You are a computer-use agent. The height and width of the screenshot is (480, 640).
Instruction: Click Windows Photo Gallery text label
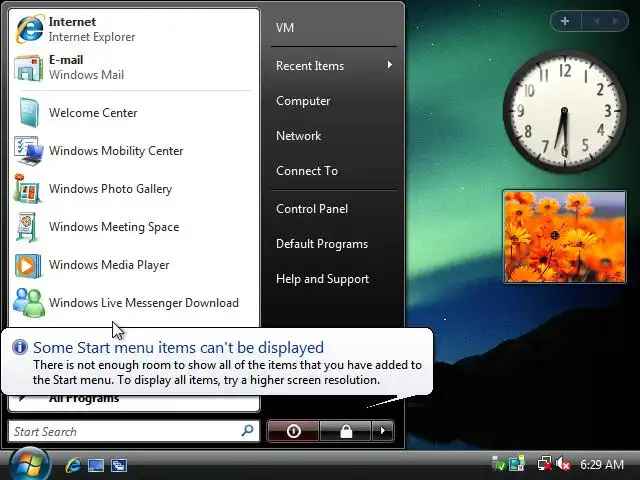tap(111, 189)
